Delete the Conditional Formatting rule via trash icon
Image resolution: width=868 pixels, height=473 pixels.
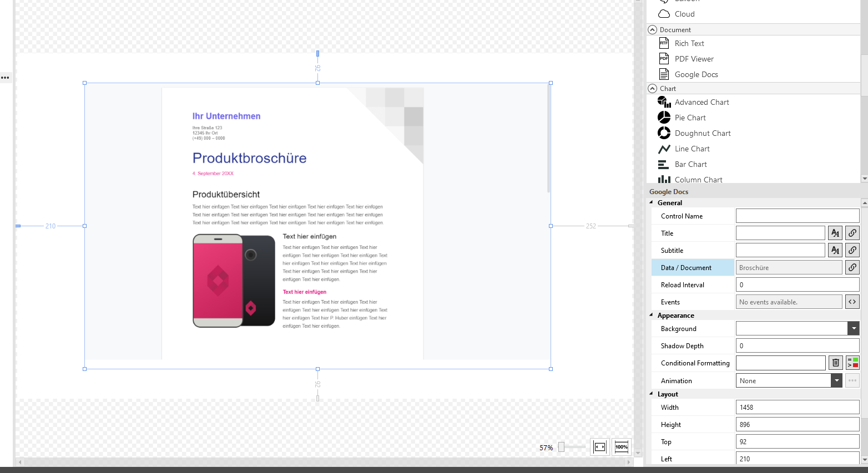point(835,363)
